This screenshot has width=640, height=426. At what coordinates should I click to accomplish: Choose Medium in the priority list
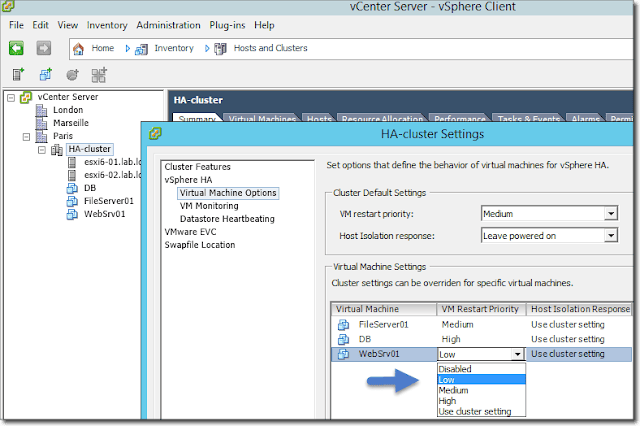click(x=481, y=390)
